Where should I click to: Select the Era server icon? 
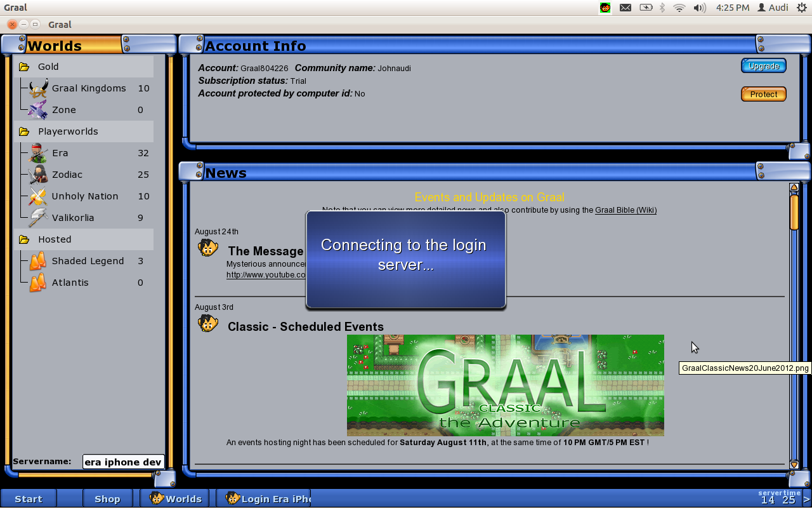tap(38, 153)
